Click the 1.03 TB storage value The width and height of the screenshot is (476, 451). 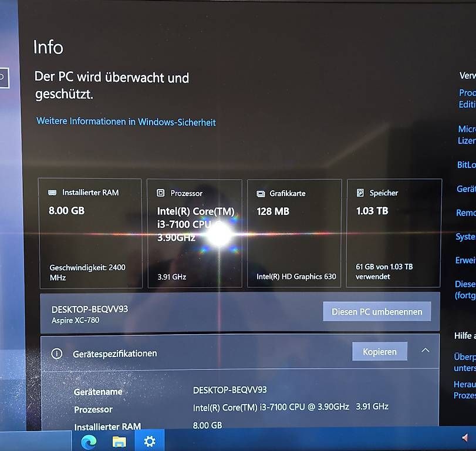click(372, 211)
